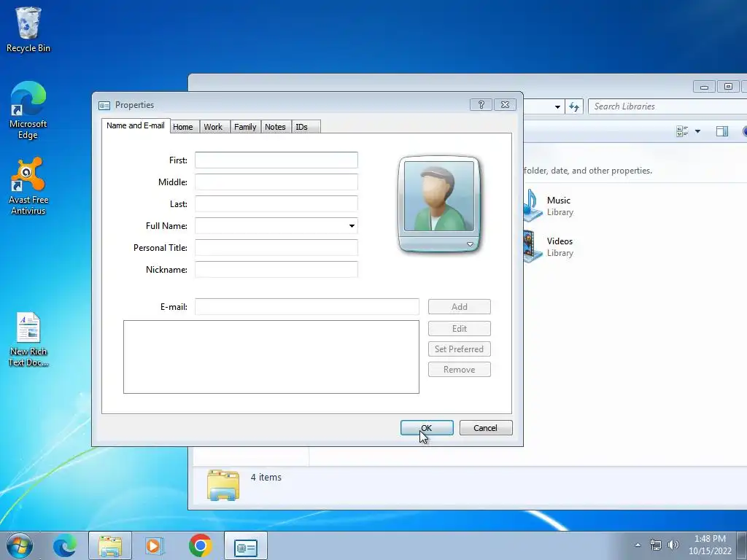Expand the Full Name dropdown
The width and height of the screenshot is (747, 560).
(352, 226)
